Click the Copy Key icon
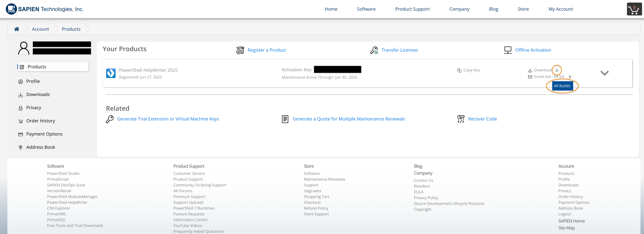644x234 pixels. [x=459, y=70]
